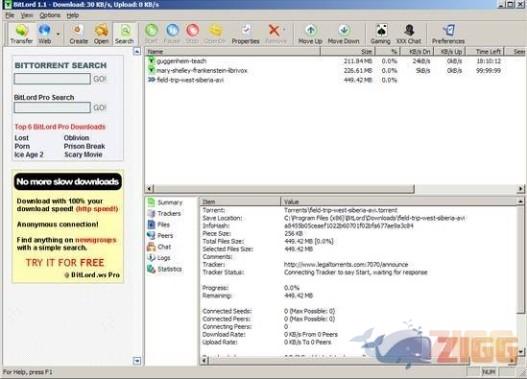Screen dimensions: 527x379
Task: Switch to the Trackers details tab
Action: [x=164, y=213]
